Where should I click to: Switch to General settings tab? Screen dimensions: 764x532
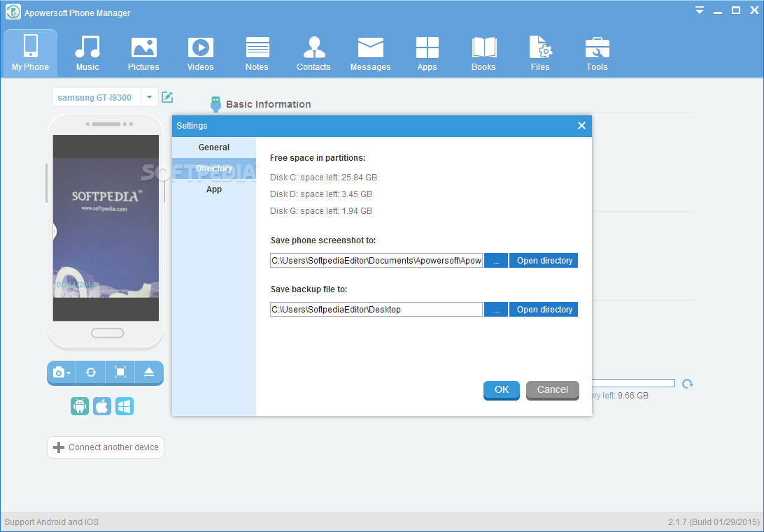point(214,147)
